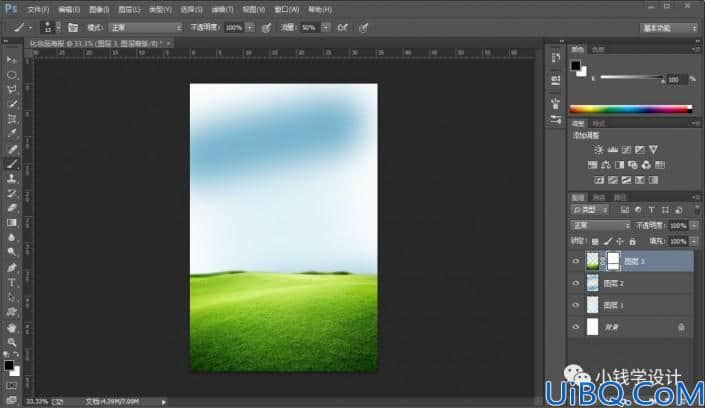Screen dimensions: 705x408
Task: Open the 选择(S) menu
Action: [x=191, y=9]
